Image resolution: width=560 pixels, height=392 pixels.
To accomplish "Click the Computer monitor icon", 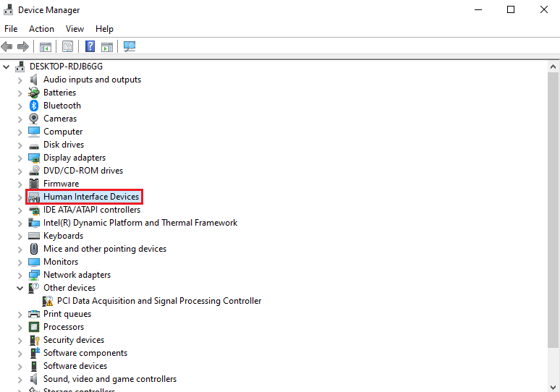I will click(x=33, y=132).
